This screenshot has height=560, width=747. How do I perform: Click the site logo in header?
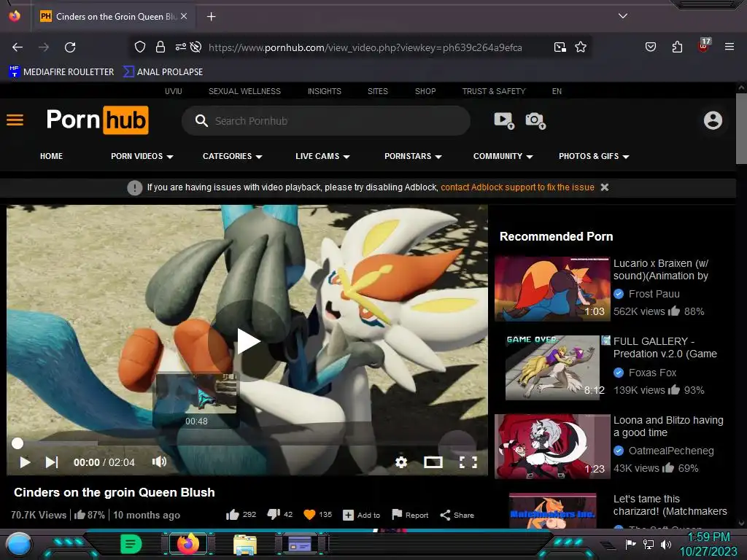(98, 120)
